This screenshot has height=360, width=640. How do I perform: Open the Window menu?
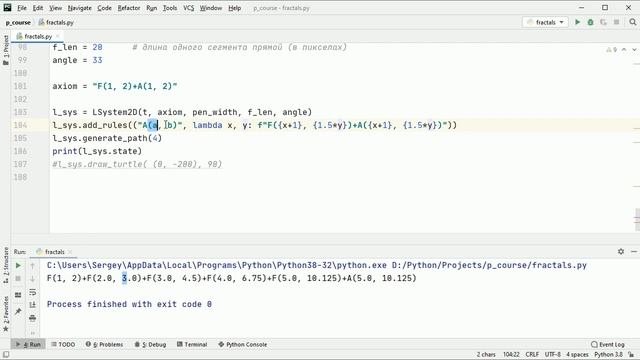tap(211, 8)
